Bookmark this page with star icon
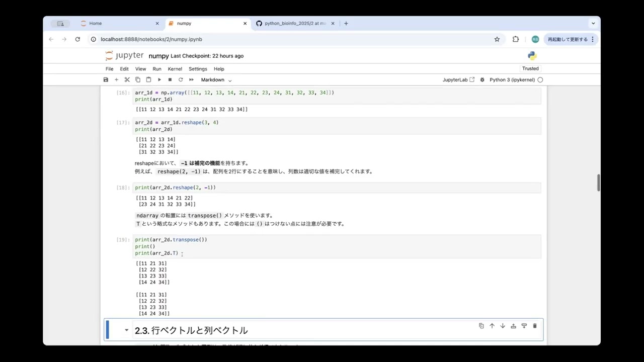 [x=497, y=39]
